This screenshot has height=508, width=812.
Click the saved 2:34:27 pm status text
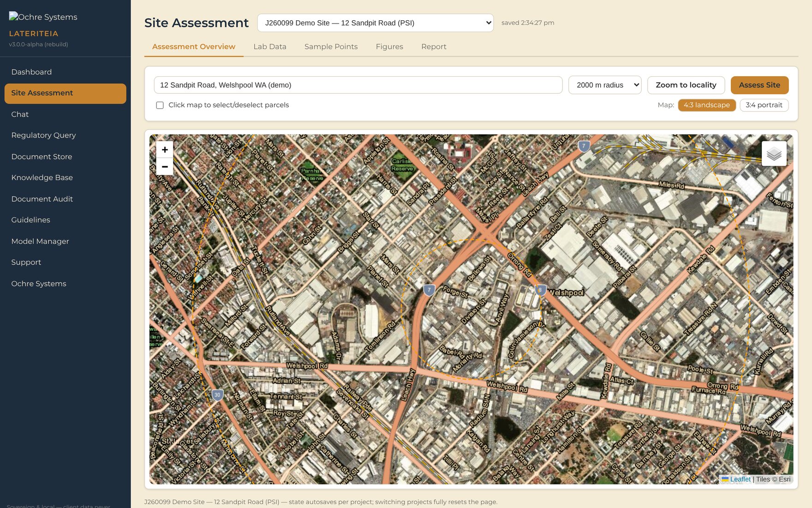(528, 23)
